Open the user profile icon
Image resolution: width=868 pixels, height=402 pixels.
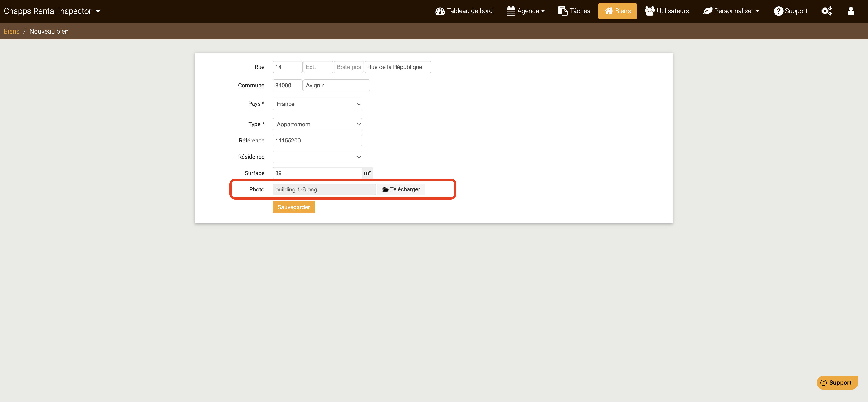point(851,11)
